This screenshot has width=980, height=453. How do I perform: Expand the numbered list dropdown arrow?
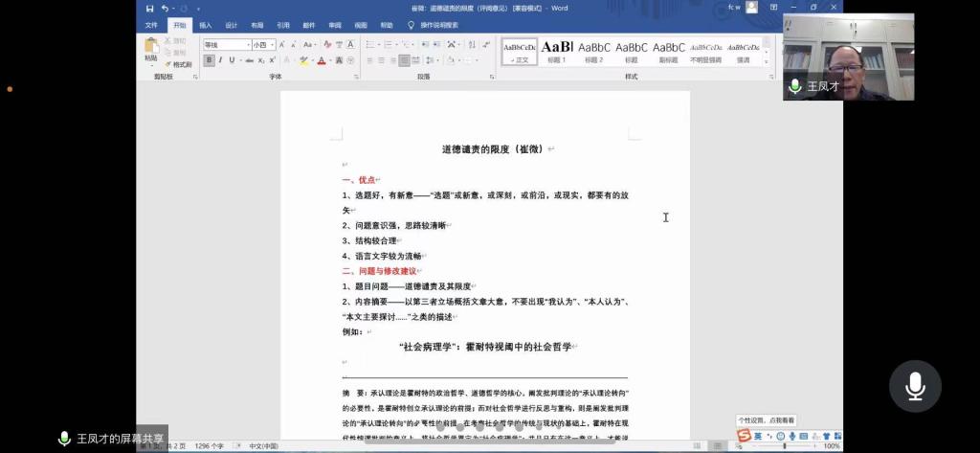click(x=397, y=44)
